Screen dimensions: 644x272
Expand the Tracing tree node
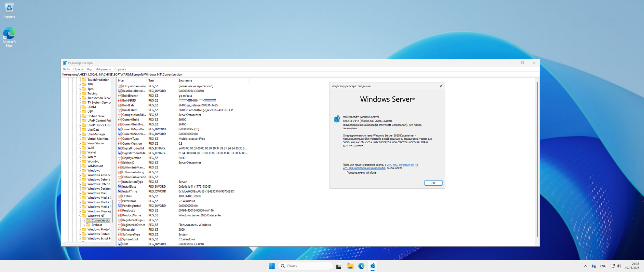point(80,93)
